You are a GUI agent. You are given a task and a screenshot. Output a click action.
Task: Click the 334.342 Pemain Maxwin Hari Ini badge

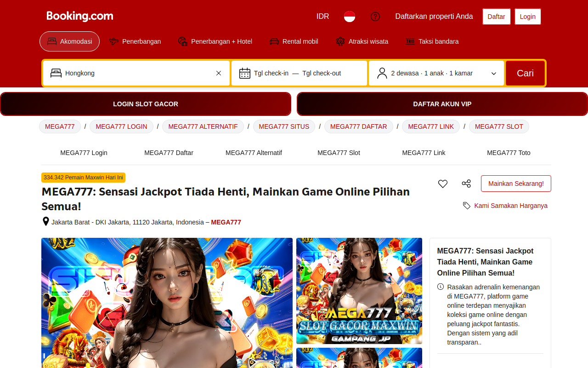83,178
